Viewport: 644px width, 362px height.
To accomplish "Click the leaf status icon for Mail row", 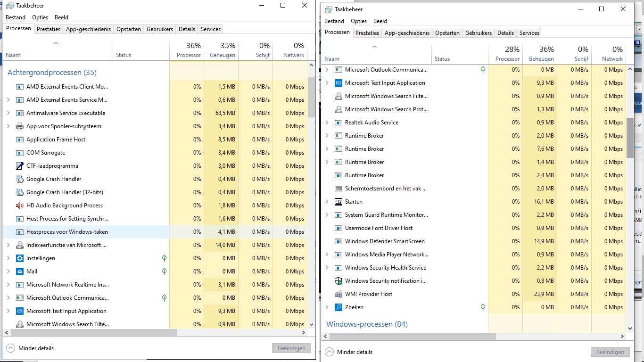I will pos(164,271).
